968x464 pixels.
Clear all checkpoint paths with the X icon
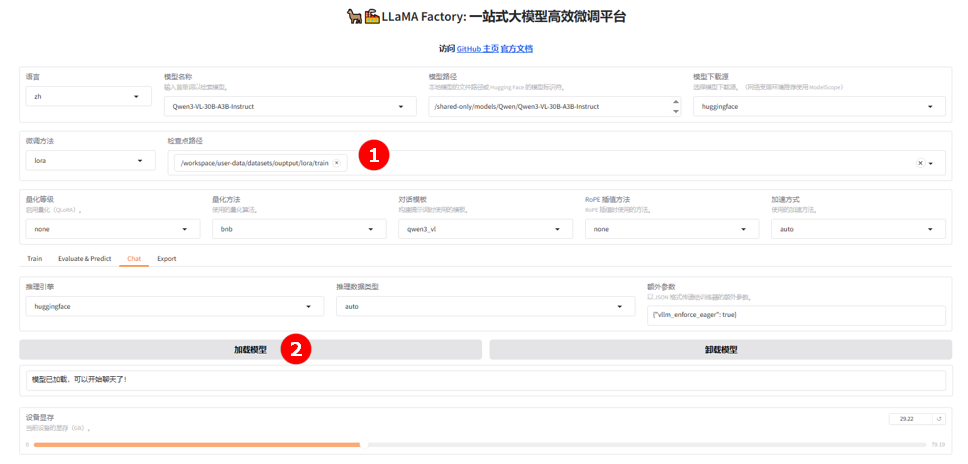[x=920, y=163]
